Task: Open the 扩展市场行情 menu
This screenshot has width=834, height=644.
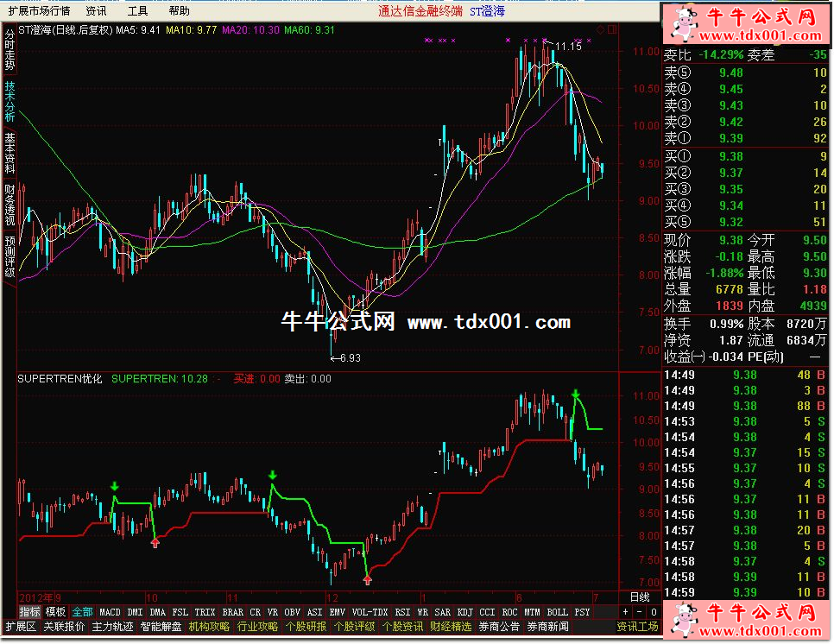Action: click(40, 10)
